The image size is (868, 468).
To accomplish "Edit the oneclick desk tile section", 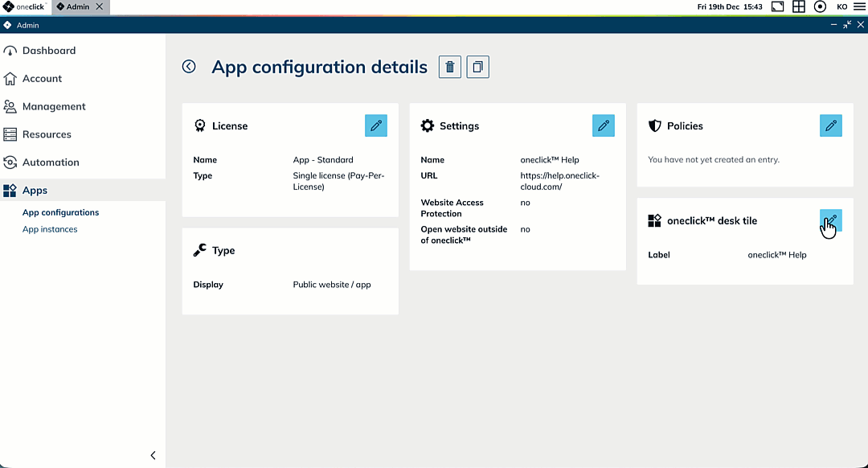I will pyautogui.click(x=831, y=220).
